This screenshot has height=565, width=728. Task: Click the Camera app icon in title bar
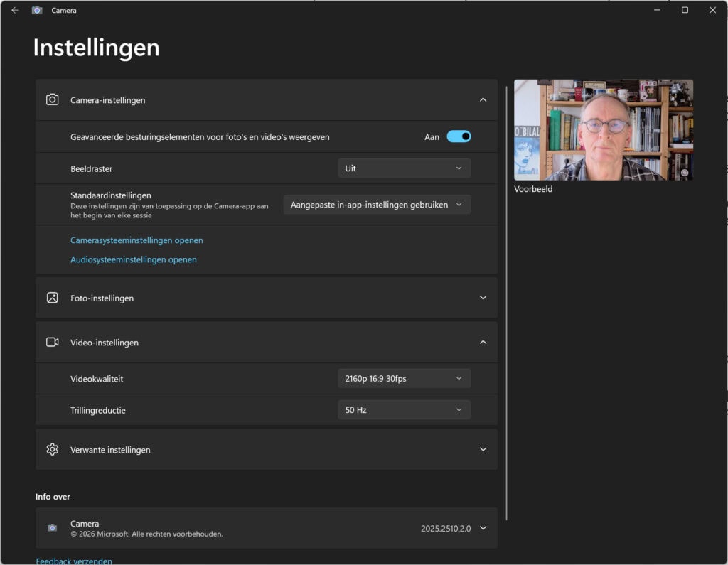click(37, 11)
